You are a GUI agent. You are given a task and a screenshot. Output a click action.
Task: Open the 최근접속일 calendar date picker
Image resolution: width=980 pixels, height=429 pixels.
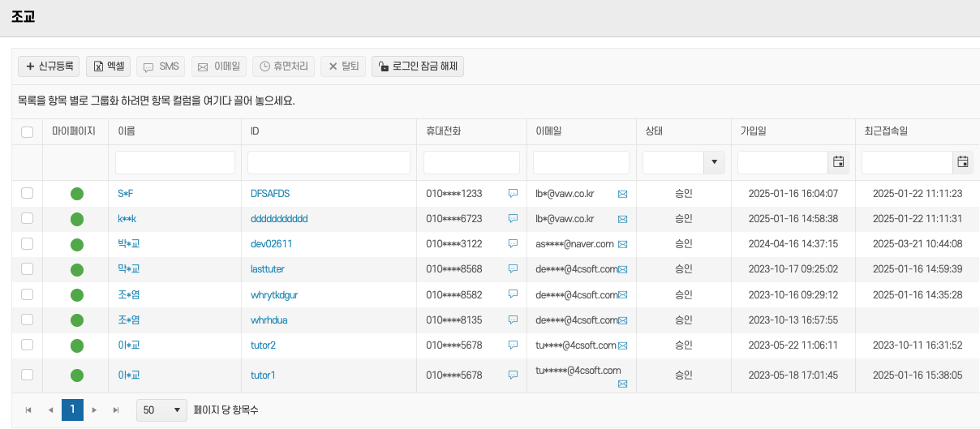pos(963,162)
